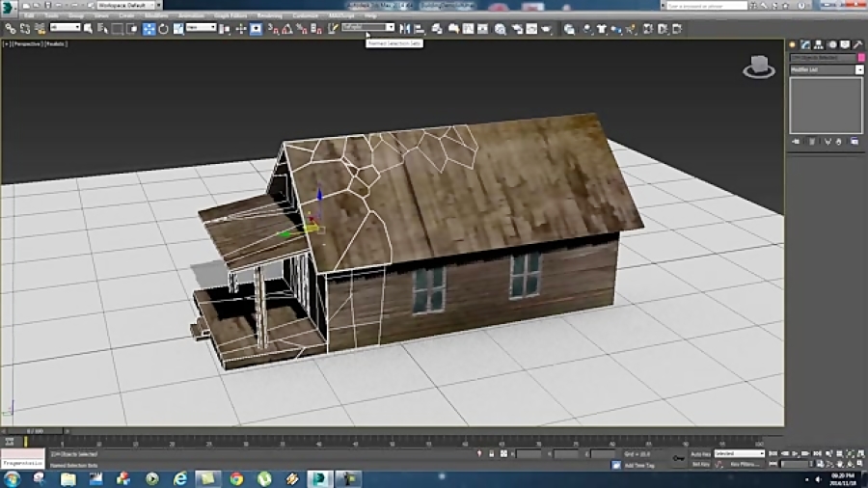Open the Curve Editor from the toolbar
Image resolution: width=868 pixels, height=488 pixels.
click(469, 29)
